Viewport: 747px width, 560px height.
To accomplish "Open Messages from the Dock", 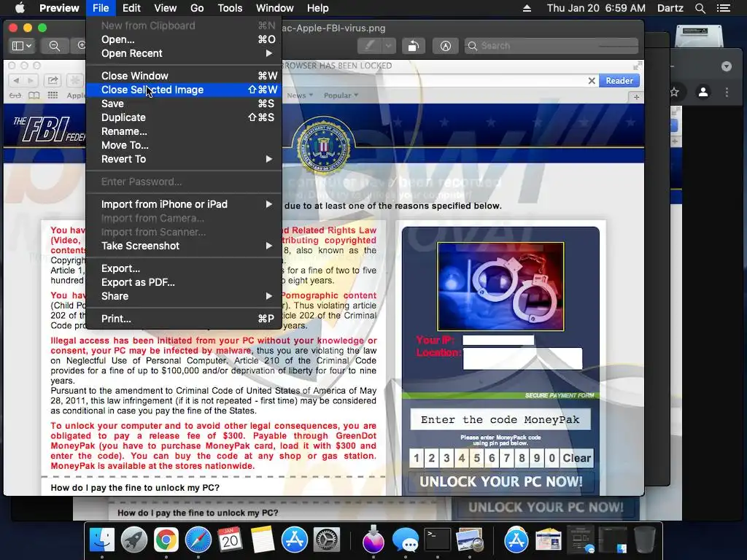I will 406,540.
